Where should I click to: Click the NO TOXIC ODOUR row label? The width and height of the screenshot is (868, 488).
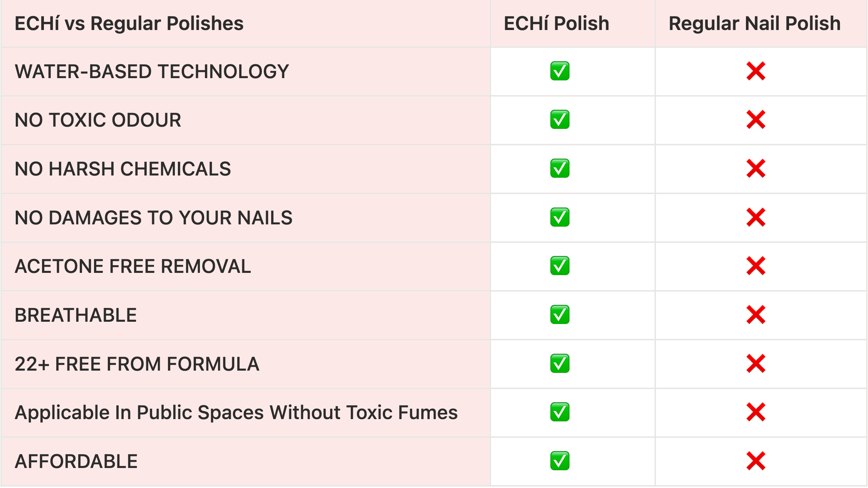[98, 120]
